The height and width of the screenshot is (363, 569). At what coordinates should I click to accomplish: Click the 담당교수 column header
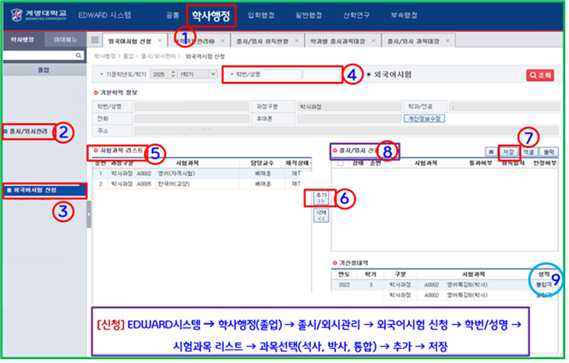coord(262,163)
